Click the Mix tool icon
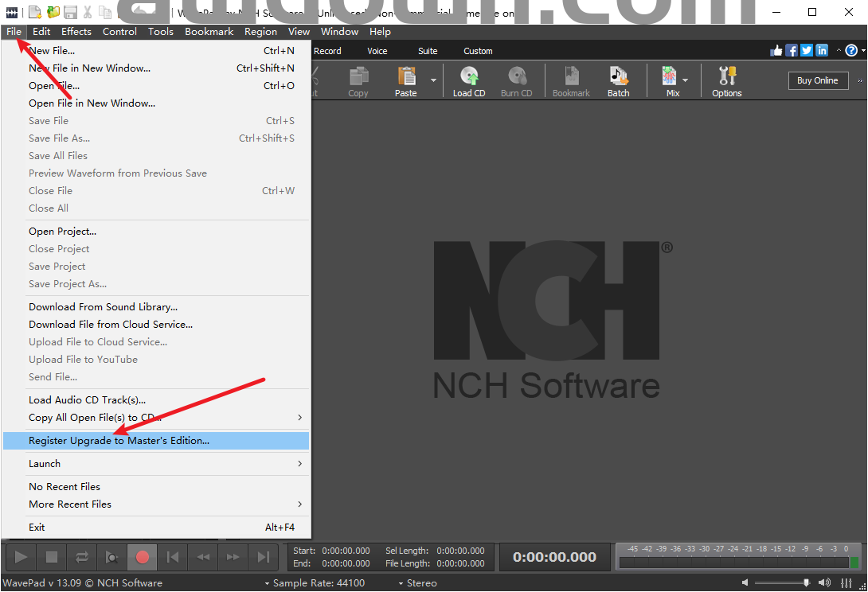 tap(669, 81)
